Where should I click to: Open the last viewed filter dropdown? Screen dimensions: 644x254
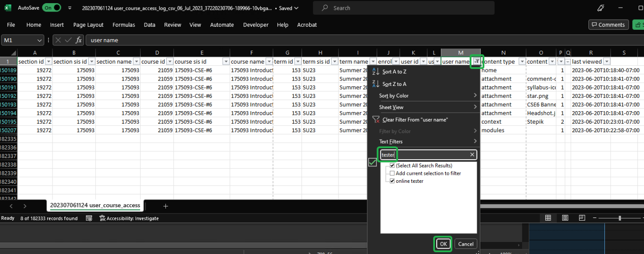tap(607, 61)
